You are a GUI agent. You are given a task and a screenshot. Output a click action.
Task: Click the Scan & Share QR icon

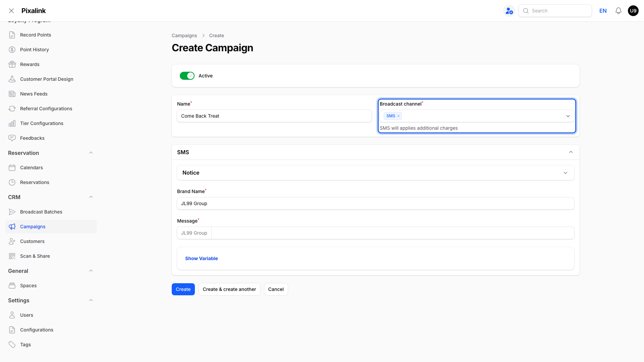(x=12, y=256)
